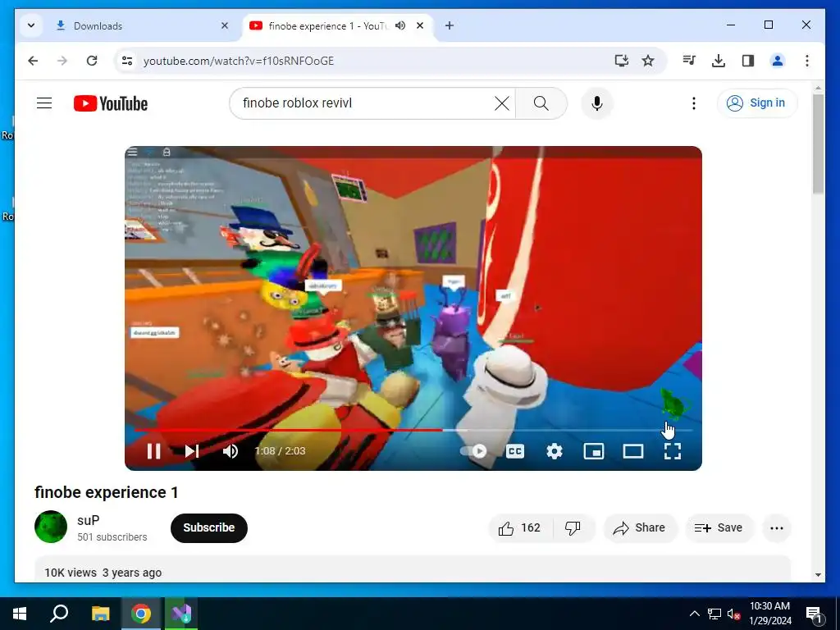This screenshot has height=630, width=840.
Task: Pause the YouTube video
Action: pos(153,451)
